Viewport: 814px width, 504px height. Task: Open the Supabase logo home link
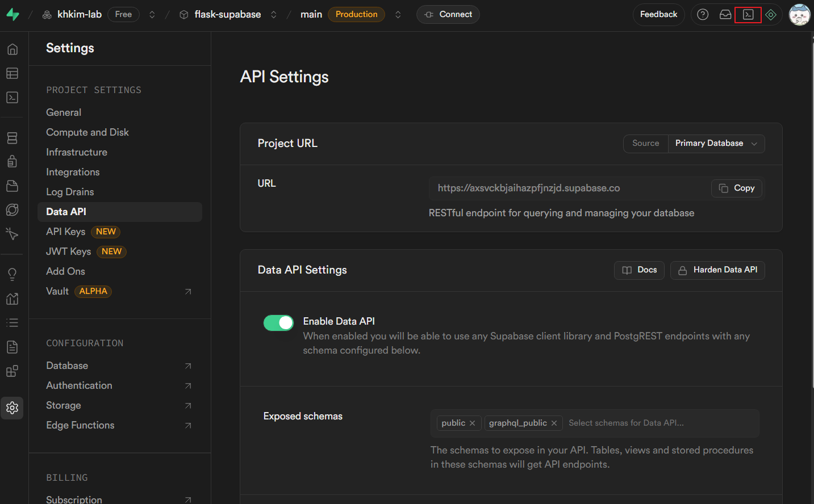click(12, 15)
